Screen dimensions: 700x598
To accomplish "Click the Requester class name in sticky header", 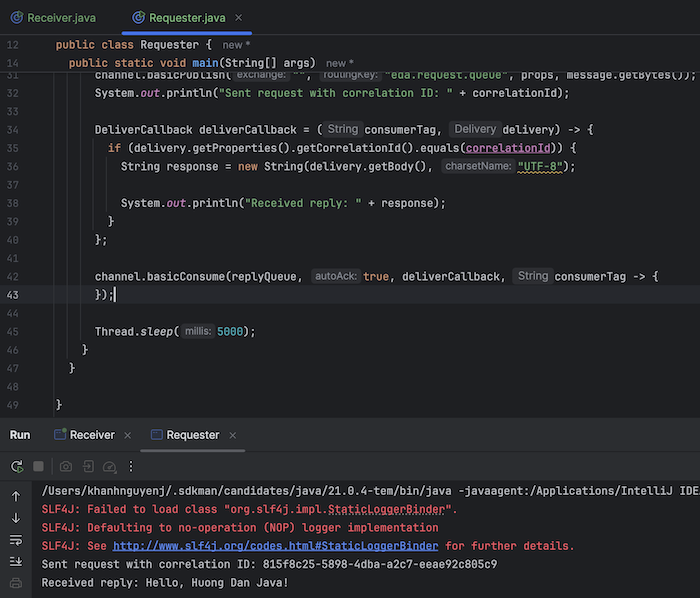I will [169, 45].
